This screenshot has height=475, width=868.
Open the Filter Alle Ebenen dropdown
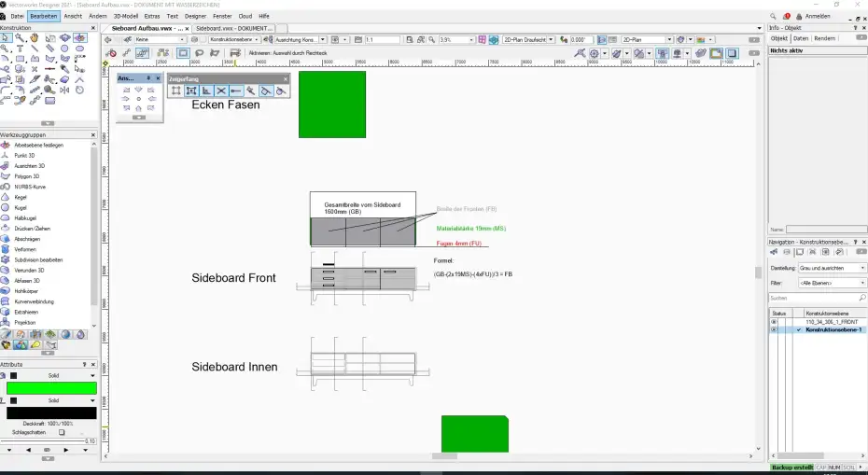tap(832, 283)
